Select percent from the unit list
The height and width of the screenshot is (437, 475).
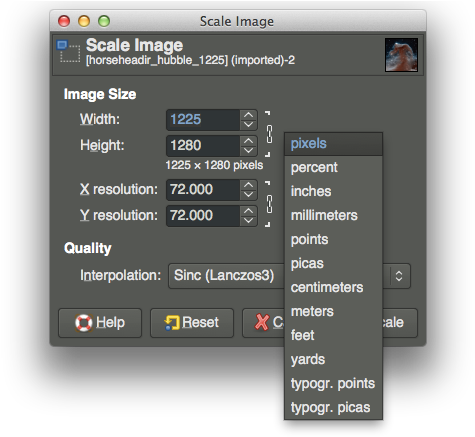pyautogui.click(x=333, y=167)
